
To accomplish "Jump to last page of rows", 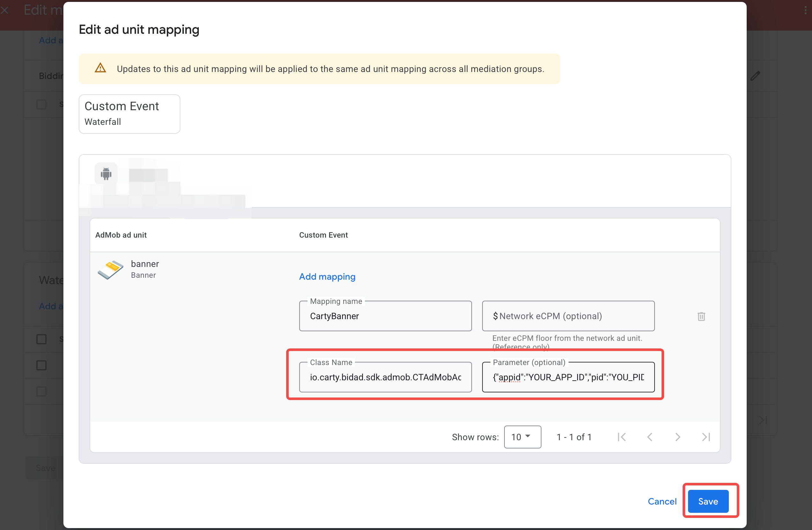I will (706, 437).
